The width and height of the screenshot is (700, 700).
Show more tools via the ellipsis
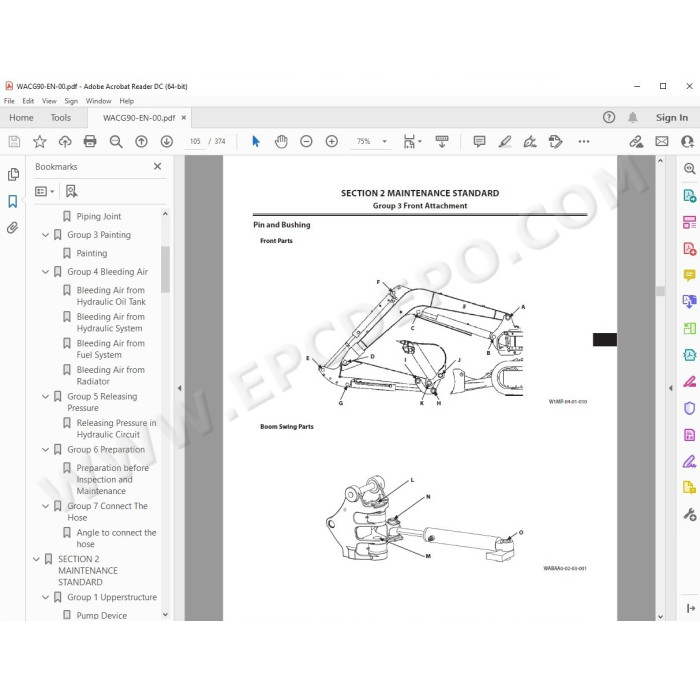[x=584, y=142]
